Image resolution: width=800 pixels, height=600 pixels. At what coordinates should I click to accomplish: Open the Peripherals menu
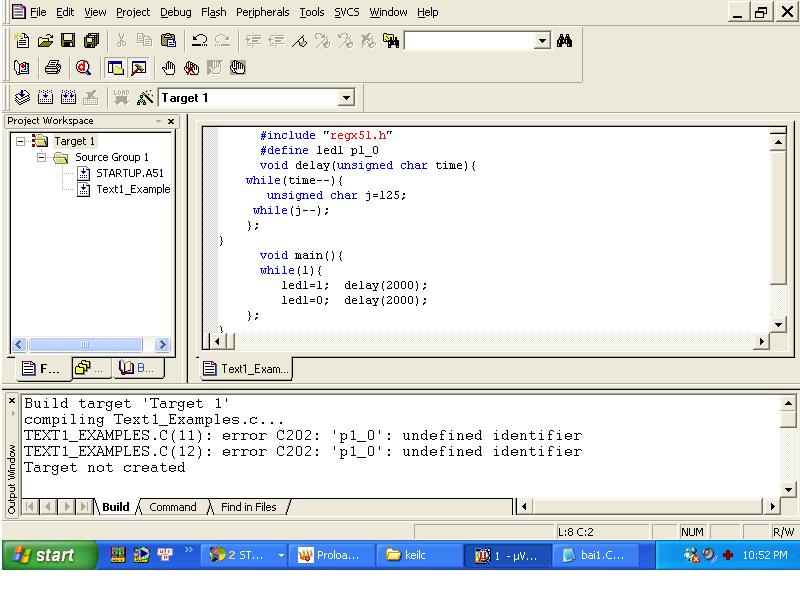point(262,12)
